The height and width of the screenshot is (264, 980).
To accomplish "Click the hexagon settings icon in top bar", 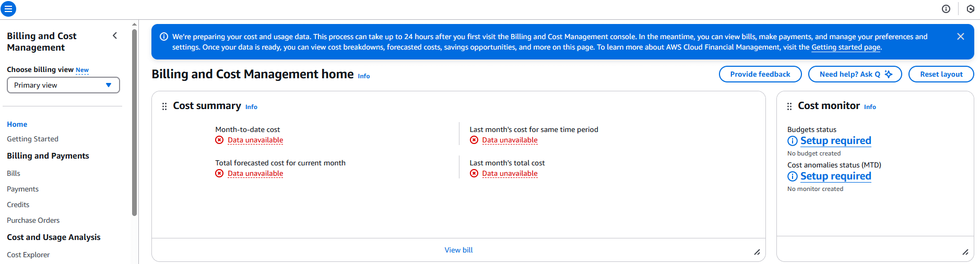I will point(971,9).
